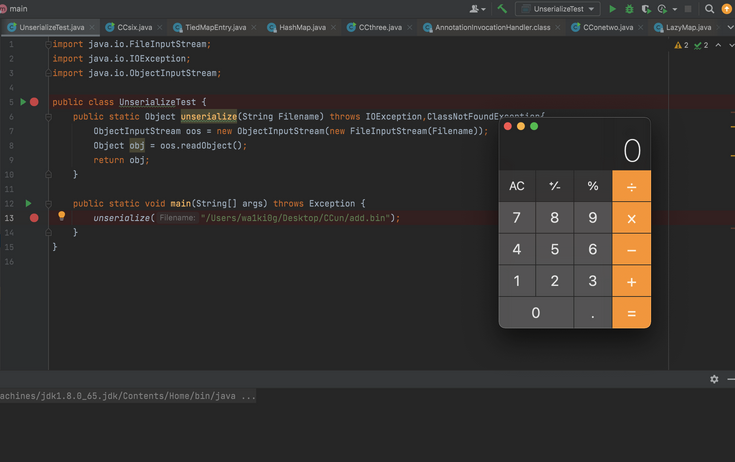Viewport: 735px width, 462px height.
Task: Click the equals key on Calculator
Action: click(631, 313)
